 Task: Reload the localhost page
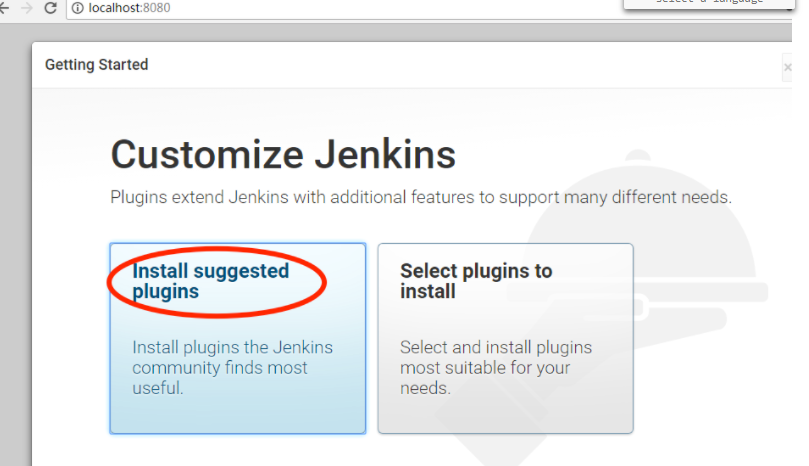click(50, 8)
